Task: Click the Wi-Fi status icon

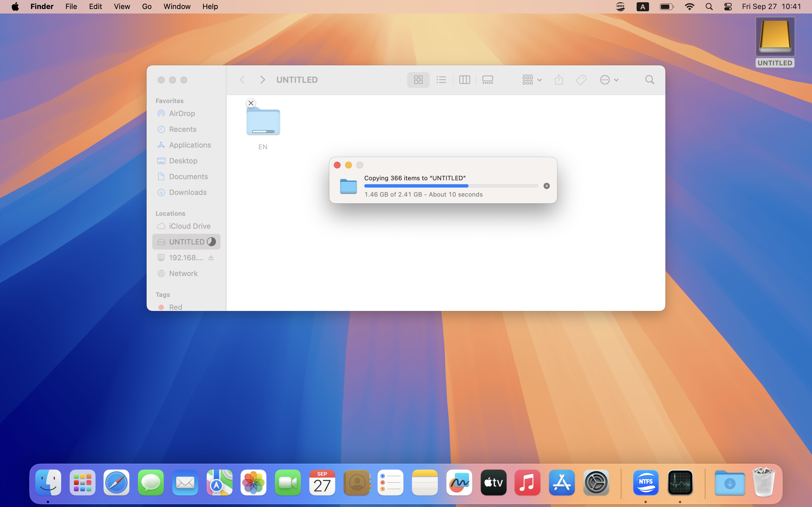Action: (x=689, y=7)
